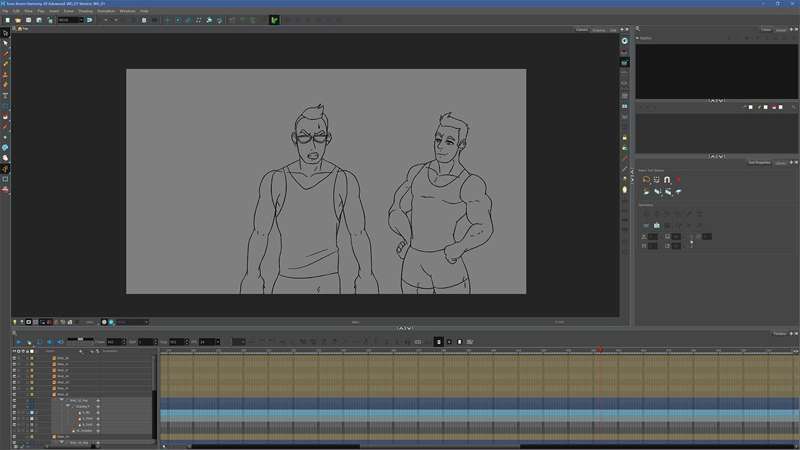Click the Save scene toolbar icon
Viewport: 800px width, 450px height.
point(29,20)
